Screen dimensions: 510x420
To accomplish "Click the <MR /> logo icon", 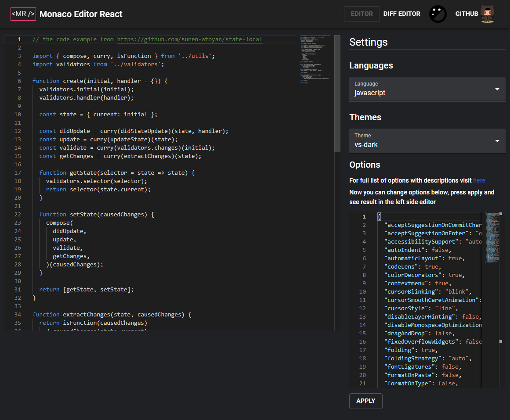I will coord(23,14).
